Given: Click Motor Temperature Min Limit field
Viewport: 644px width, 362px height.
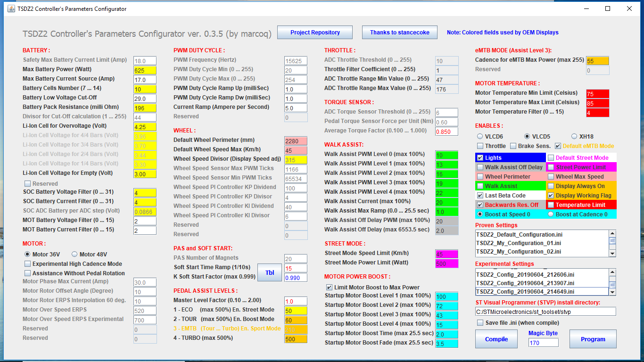Looking at the screenshot, I should tap(597, 94).
